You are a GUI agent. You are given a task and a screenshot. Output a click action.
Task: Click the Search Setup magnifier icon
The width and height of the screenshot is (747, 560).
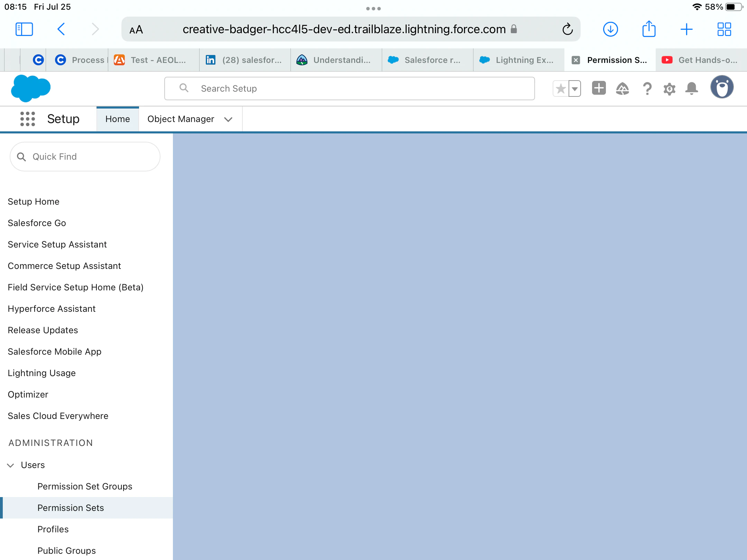coord(184,88)
